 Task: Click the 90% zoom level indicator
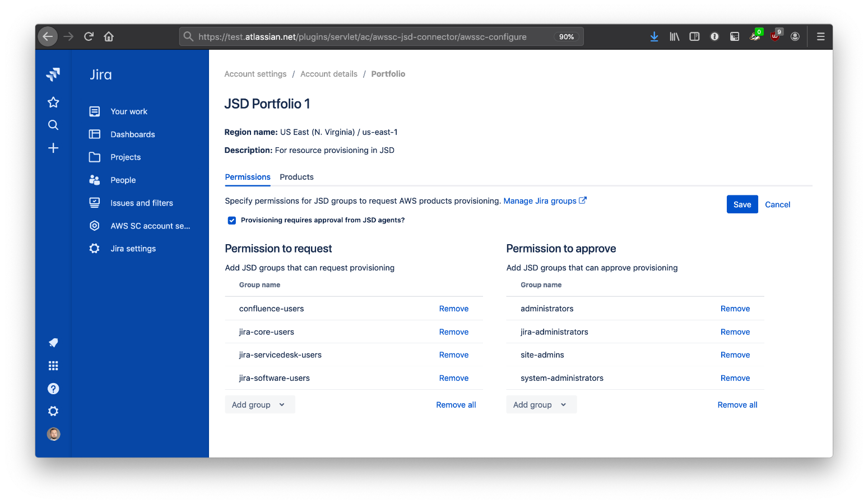(567, 36)
